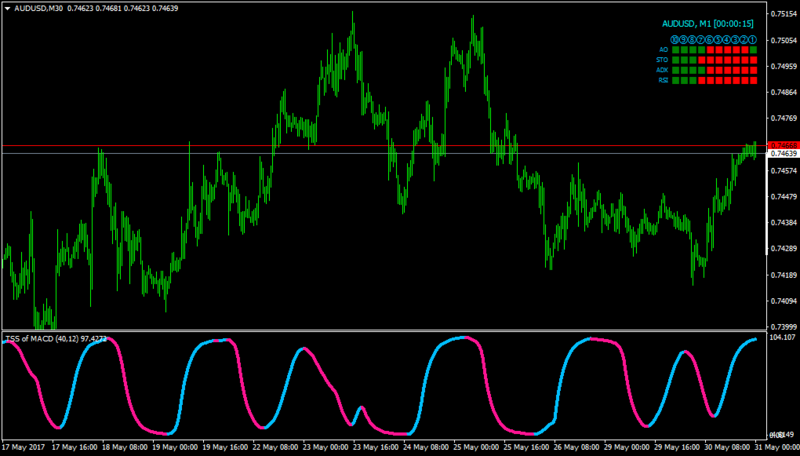Click the circled number 4 column header
The image size is (800, 456).
click(727, 40)
